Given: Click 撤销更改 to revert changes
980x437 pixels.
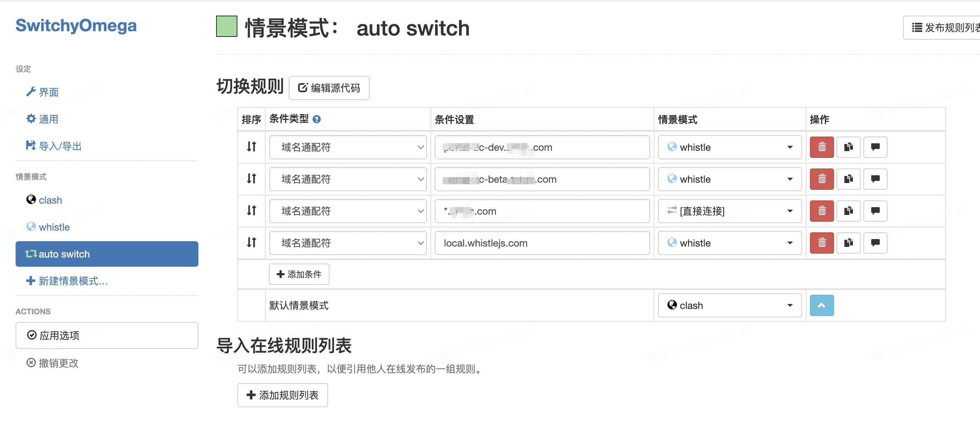Looking at the screenshot, I should click(x=52, y=363).
